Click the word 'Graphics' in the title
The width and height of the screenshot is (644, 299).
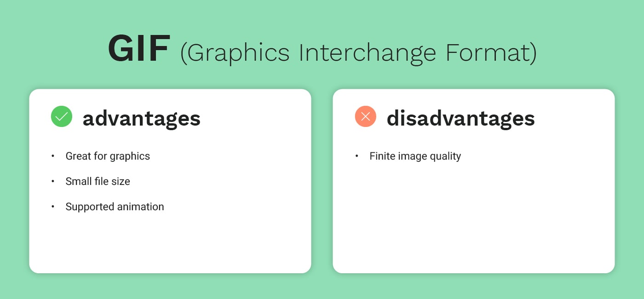tap(235, 53)
